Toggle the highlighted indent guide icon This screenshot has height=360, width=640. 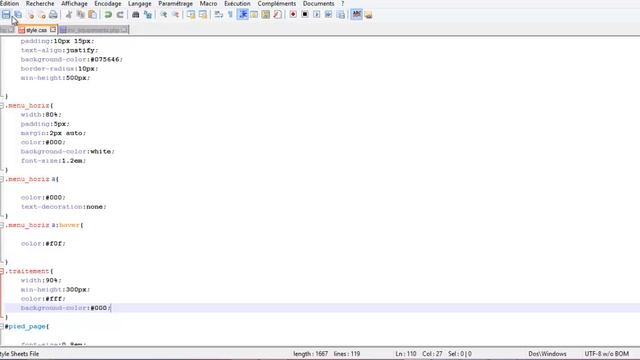click(243, 15)
